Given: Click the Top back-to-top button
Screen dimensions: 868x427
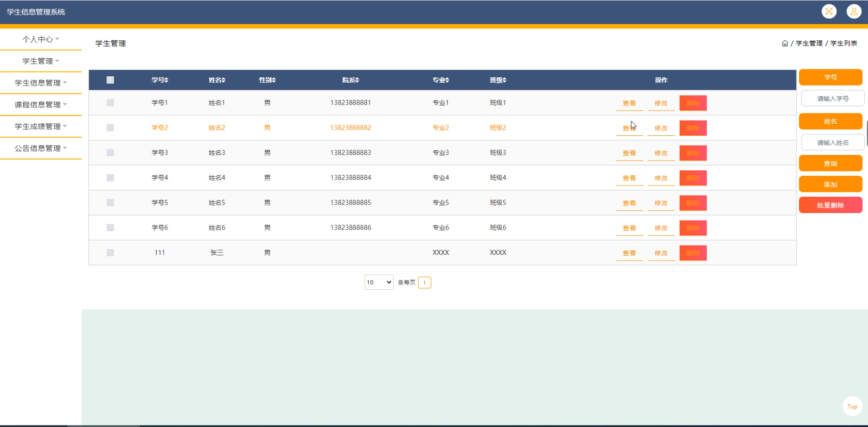Looking at the screenshot, I should tap(852, 406).
